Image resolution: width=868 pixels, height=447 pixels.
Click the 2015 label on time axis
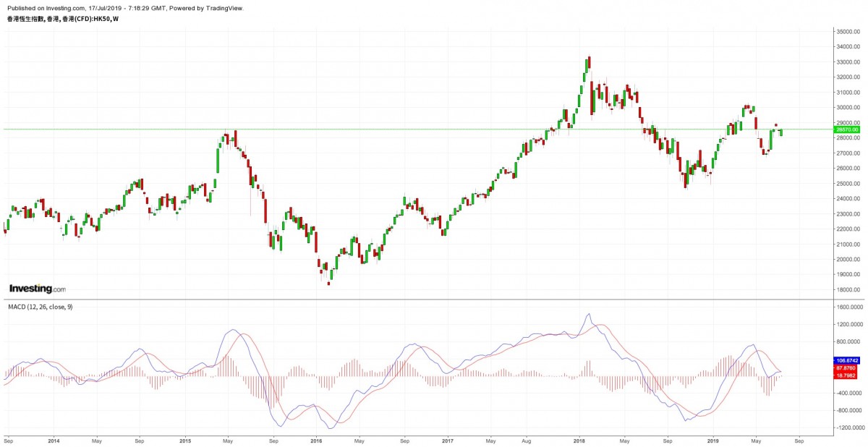[x=184, y=439]
